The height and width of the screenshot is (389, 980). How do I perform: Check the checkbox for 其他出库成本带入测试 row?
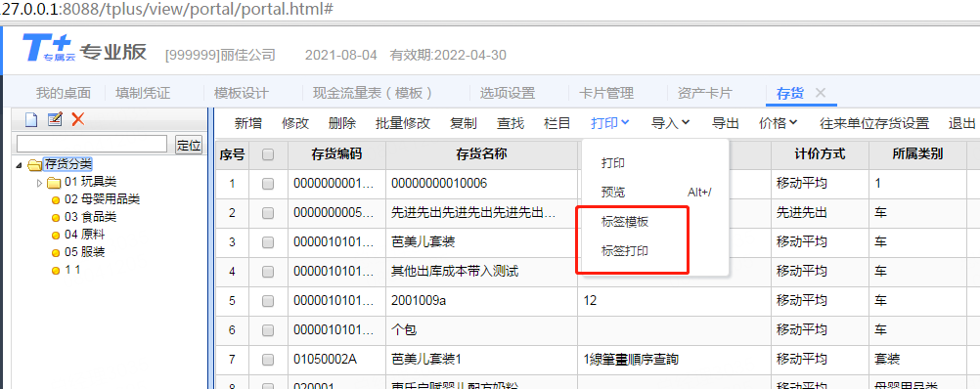coord(268,272)
